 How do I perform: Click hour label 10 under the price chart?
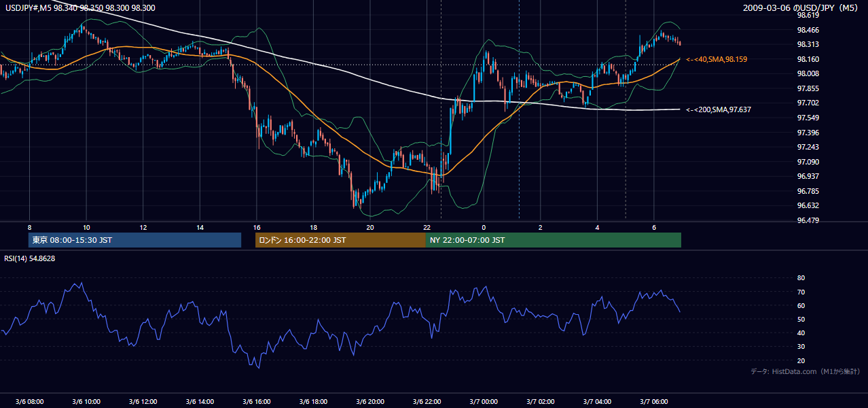[x=86, y=227]
